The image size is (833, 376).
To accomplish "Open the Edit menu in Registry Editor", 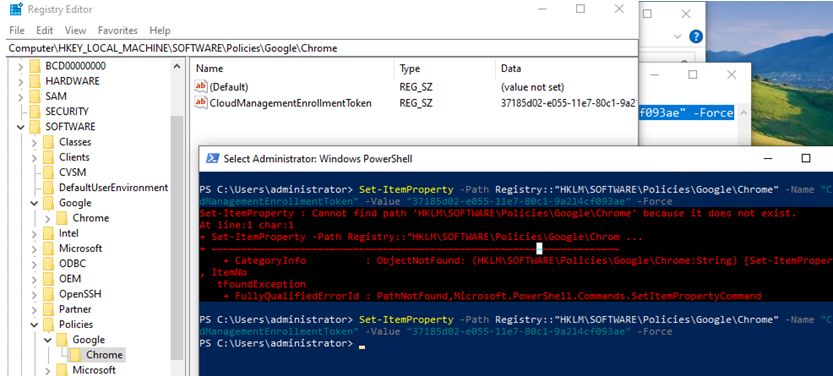I will tap(45, 30).
